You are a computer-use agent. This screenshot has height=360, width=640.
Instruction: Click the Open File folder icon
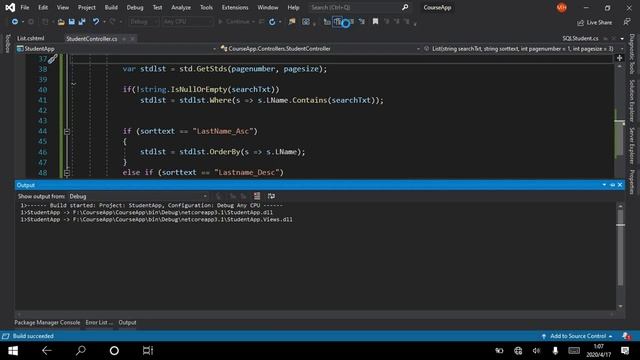click(61, 22)
